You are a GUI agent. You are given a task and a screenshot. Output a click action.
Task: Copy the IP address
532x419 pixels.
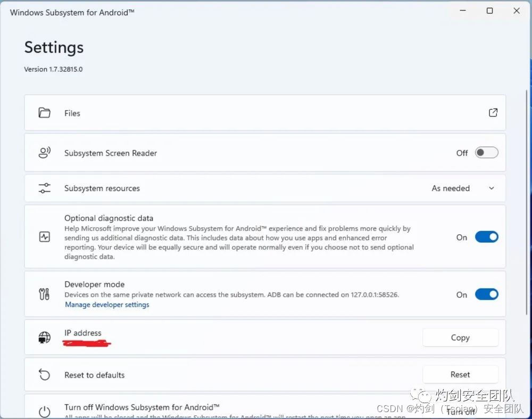point(460,338)
